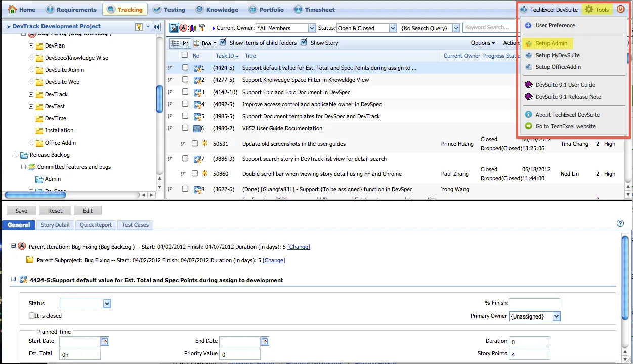Click the star icon for task 50860
This screenshot has height=364, width=633.
click(x=205, y=174)
